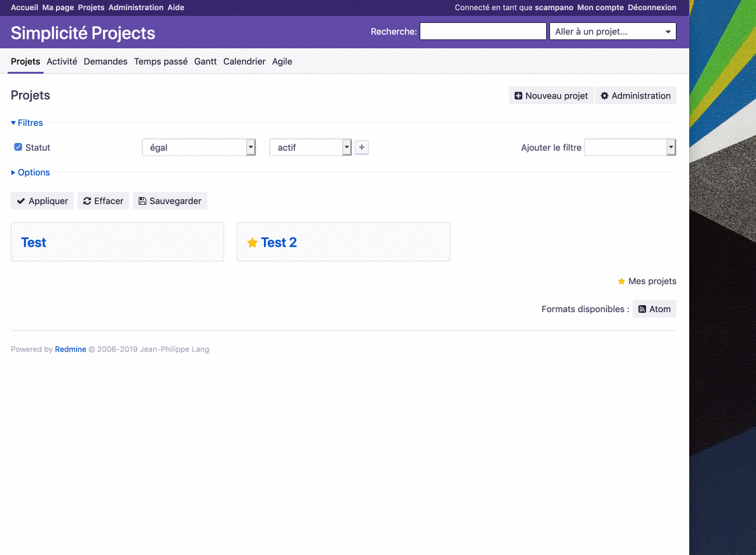Click the Redmine link in the footer
Image resolution: width=756 pixels, height=555 pixels.
[x=70, y=349]
